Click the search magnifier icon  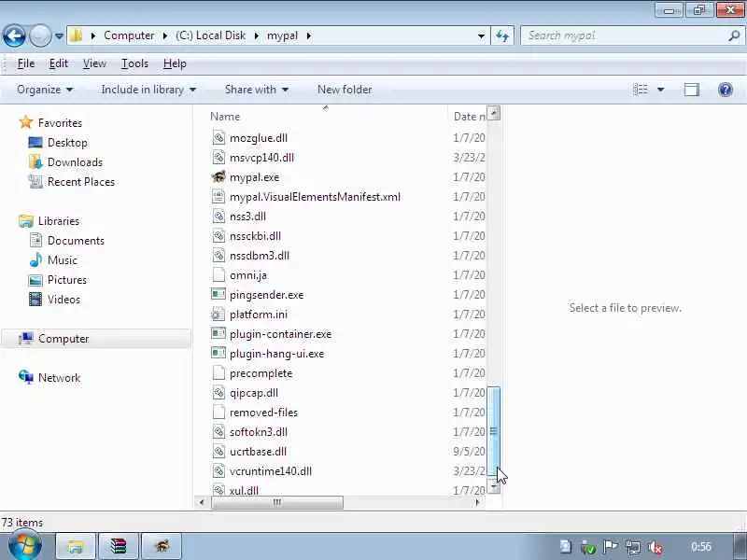734,35
